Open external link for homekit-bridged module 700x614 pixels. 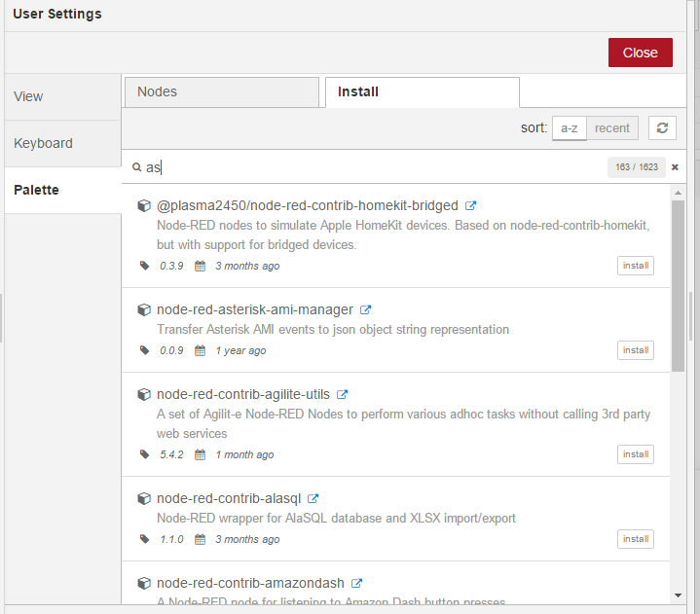[x=470, y=205]
